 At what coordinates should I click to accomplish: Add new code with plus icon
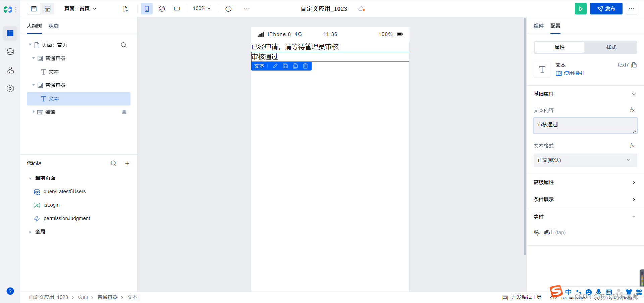(127, 163)
